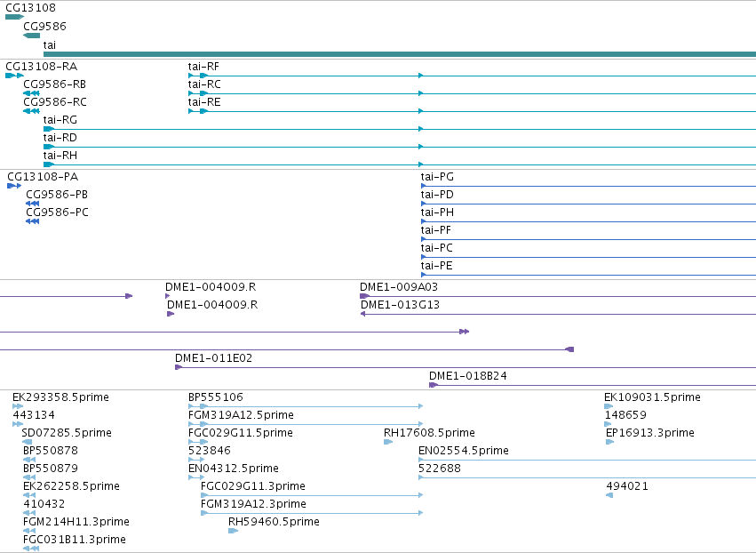Select transcript tai-RD label
The height and width of the screenshot is (553, 756).
click(60, 138)
